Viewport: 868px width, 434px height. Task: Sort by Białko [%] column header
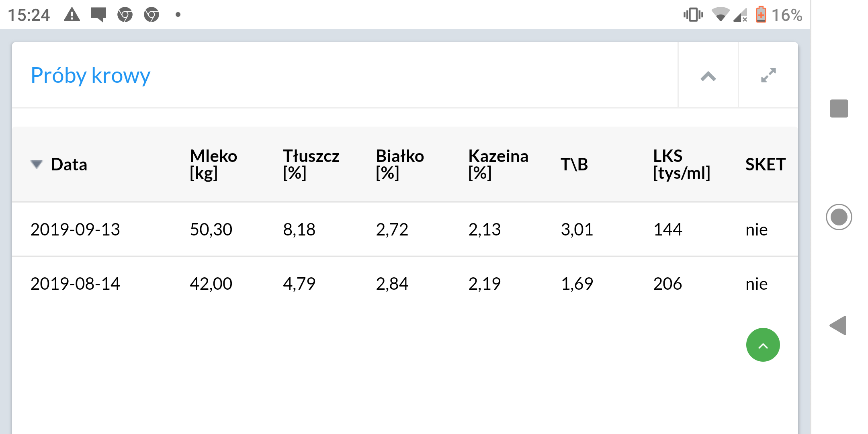pos(399,164)
